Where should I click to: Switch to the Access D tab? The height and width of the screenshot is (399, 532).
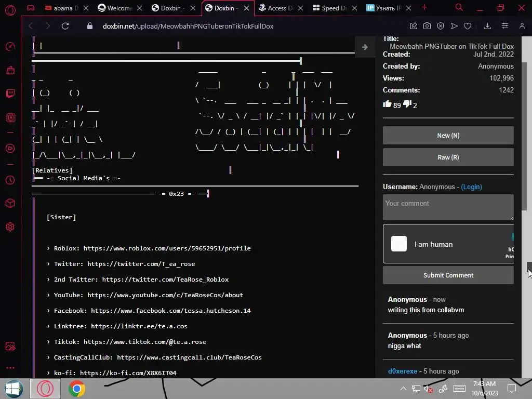coord(276,8)
